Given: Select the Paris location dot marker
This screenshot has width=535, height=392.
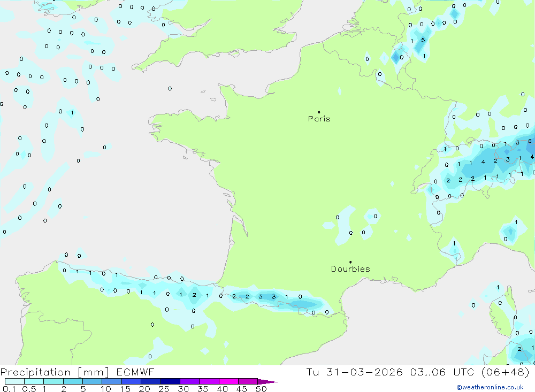Looking at the screenshot, I should (x=319, y=112).
